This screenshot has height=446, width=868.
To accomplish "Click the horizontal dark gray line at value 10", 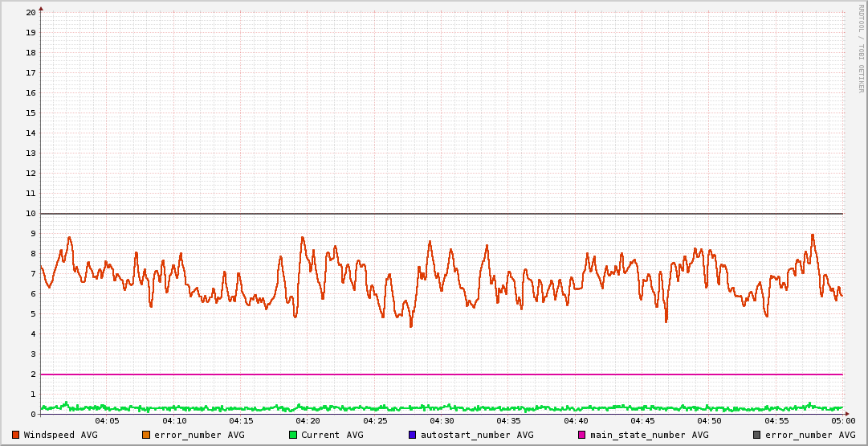I will (442, 214).
